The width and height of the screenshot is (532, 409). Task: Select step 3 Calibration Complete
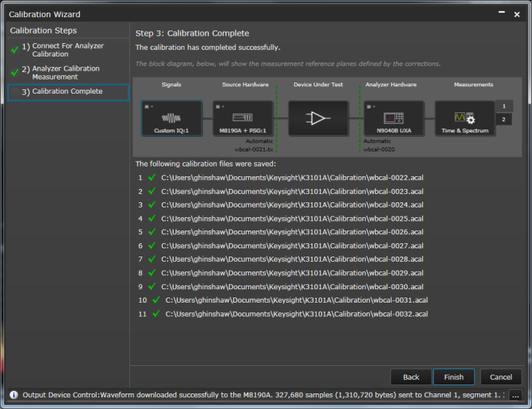[68, 91]
